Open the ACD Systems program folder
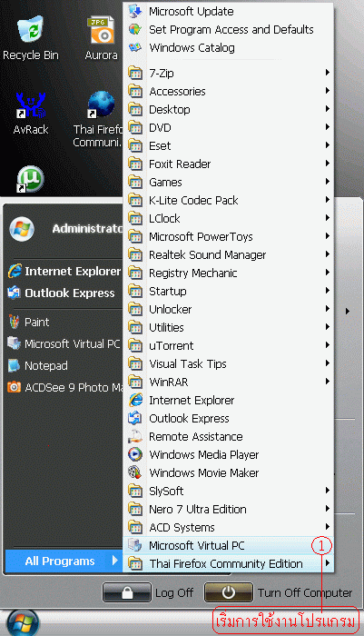Image resolution: width=364 pixels, height=636 pixels. pyautogui.click(x=228, y=527)
